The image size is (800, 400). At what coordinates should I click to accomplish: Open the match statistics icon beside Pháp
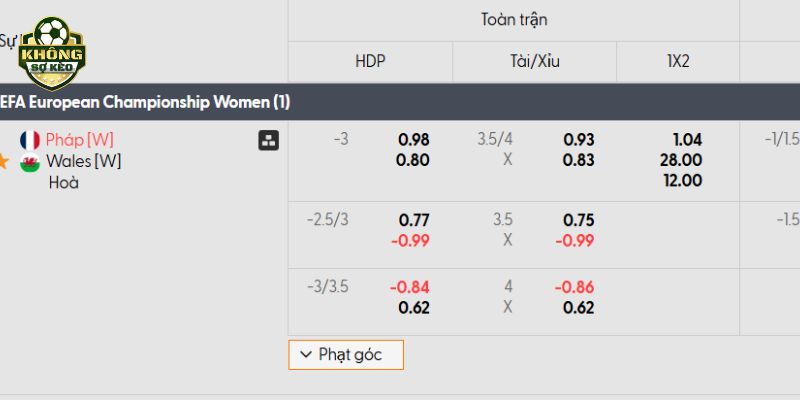click(268, 140)
